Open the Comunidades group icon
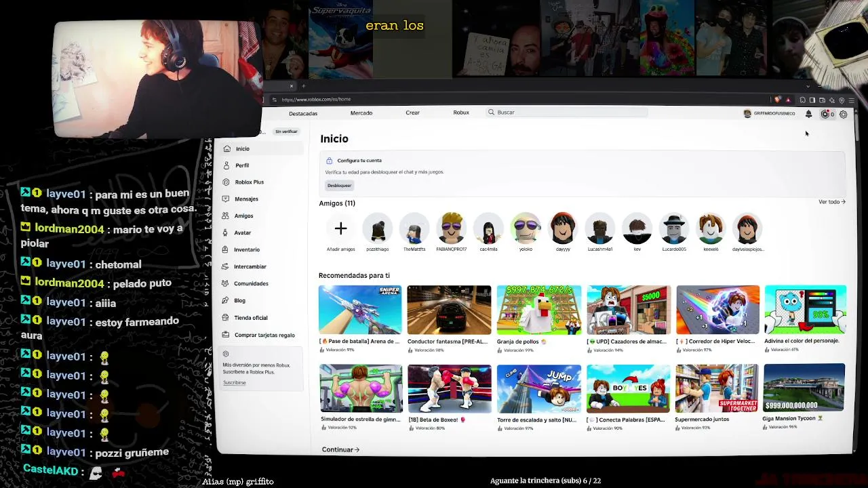The width and height of the screenshot is (868, 488). [x=226, y=283]
